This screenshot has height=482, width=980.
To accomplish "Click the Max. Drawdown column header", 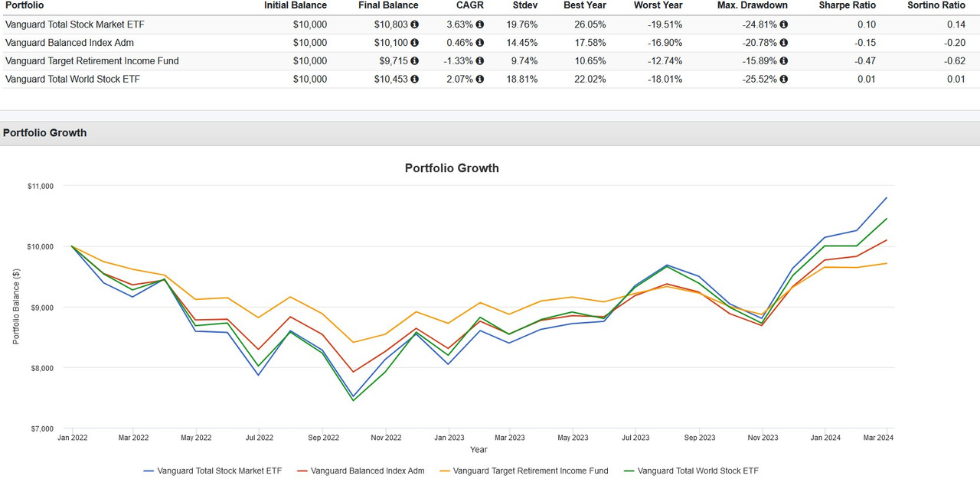I will 753,5.
